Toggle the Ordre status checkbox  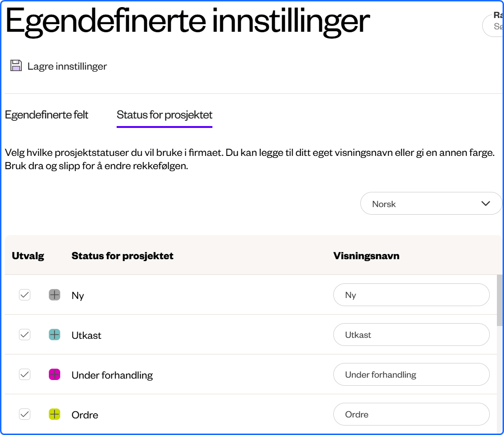(x=25, y=414)
